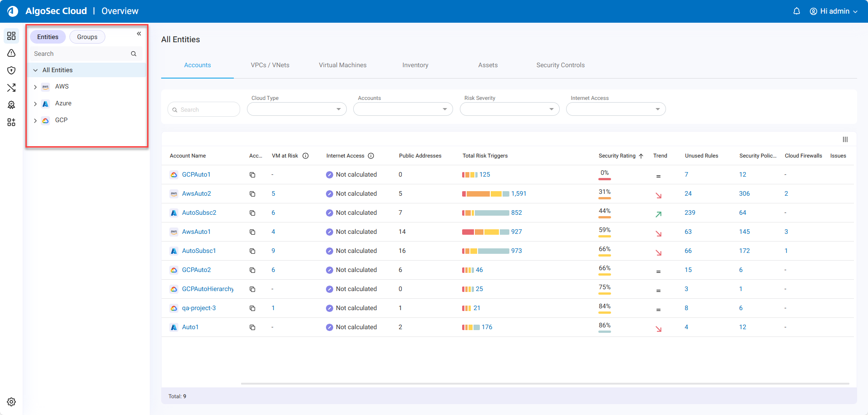
Task: Copy account ID for GCPAuto1
Action: tap(252, 175)
